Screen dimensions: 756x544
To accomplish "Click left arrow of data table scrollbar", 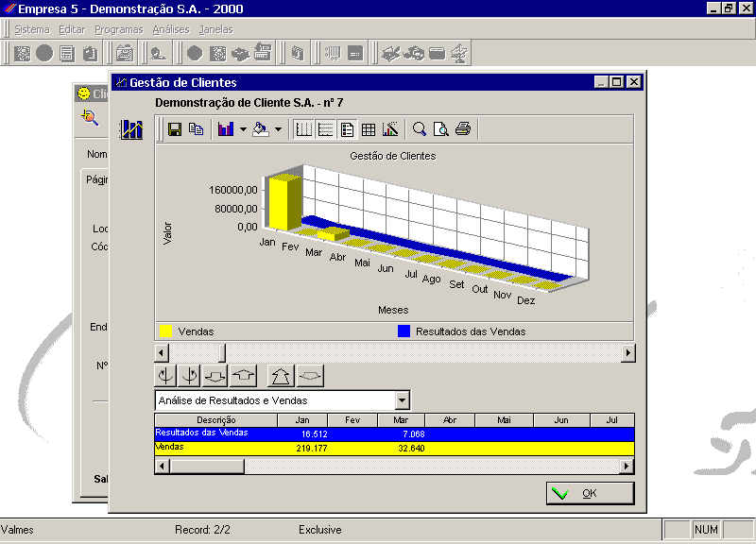I will [x=162, y=466].
